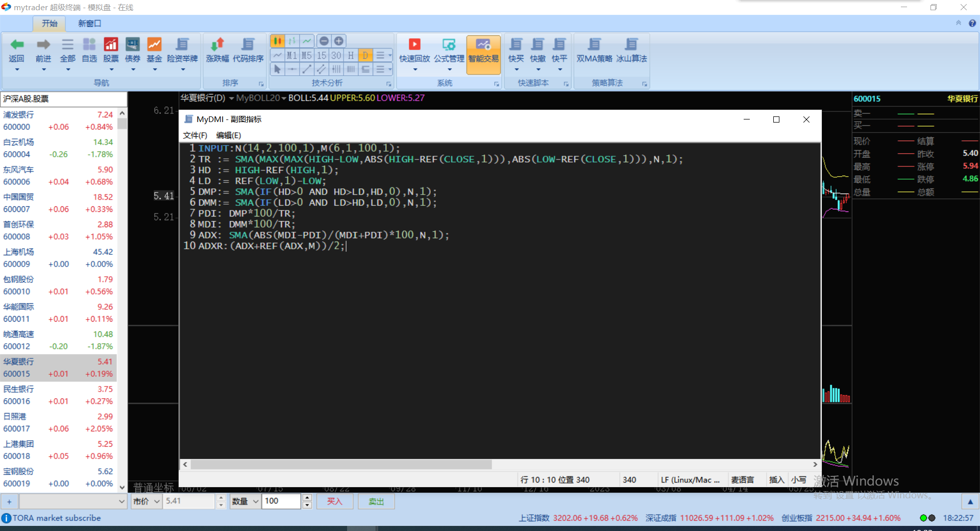This screenshot has width=980, height=531.
Task: Select the variable-spaced vertical lines tool
Action: (x=336, y=69)
